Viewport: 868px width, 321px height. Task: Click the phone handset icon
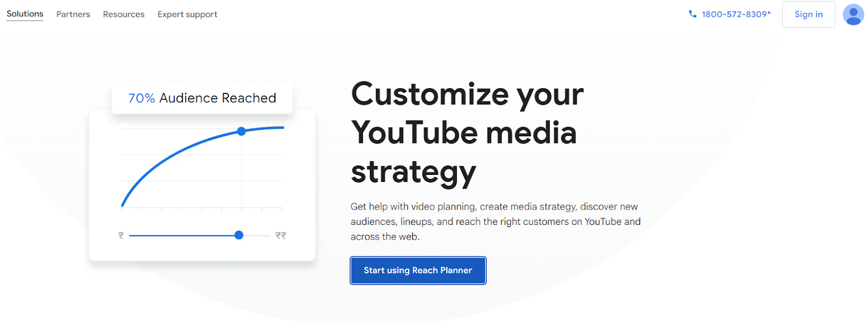(x=693, y=14)
